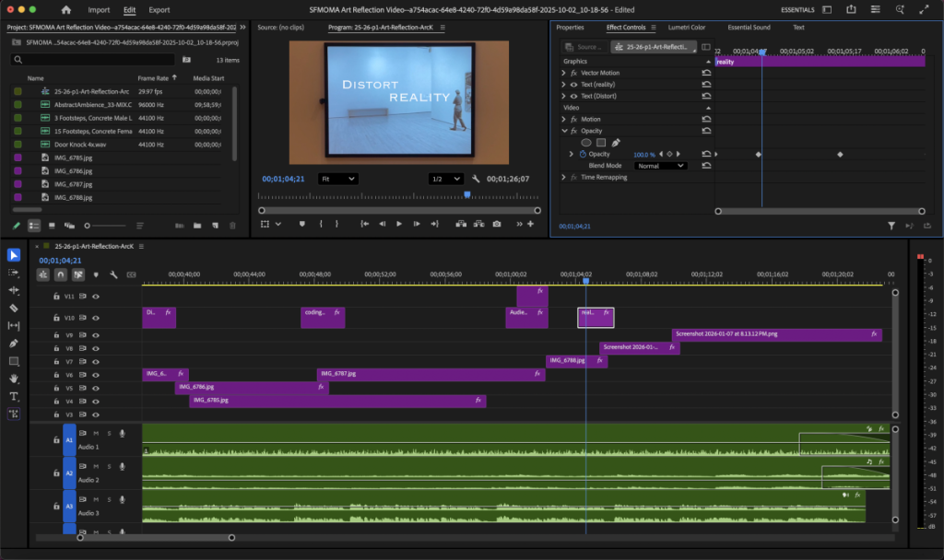Image resolution: width=944 pixels, height=560 pixels.
Task: Switch to Properties panel tab
Action: pos(570,27)
